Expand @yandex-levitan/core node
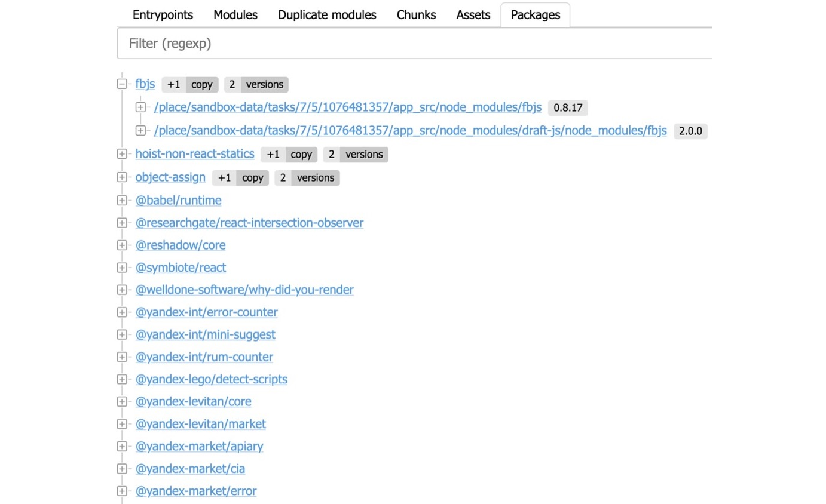This screenshot has height=504, width=826. point(123,402)
